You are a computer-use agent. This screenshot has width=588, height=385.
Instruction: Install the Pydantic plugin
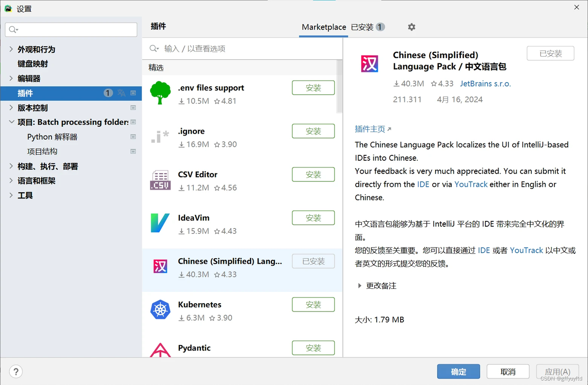pos(313,348)
